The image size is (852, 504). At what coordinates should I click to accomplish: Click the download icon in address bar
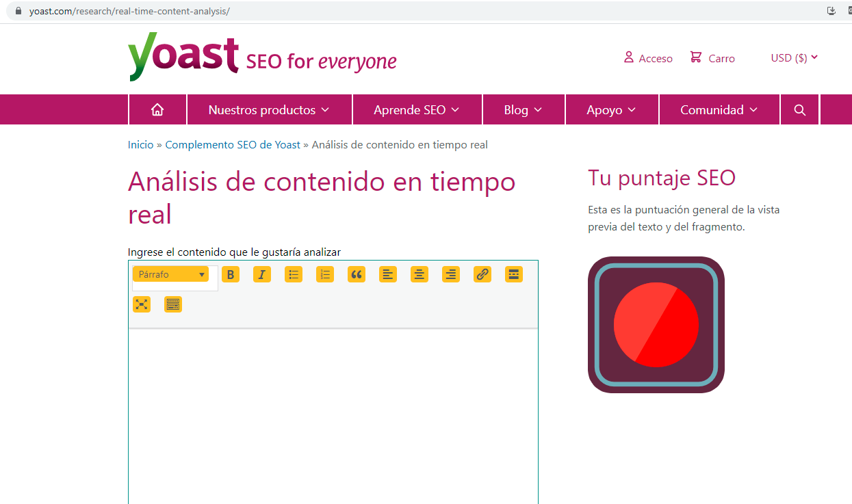pyautogui.click(x=832, y=10)
